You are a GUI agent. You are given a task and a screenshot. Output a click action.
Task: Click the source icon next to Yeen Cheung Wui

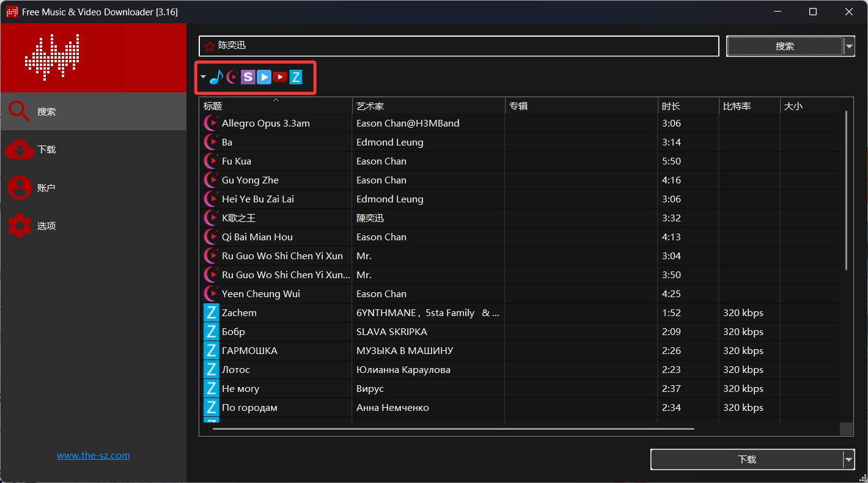(x=211, y=294)
